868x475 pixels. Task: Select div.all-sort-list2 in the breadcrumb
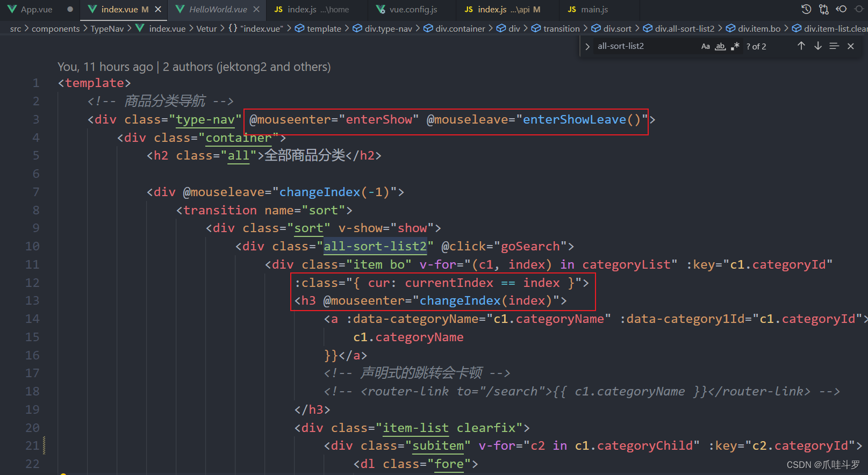(x=685, y=28)
